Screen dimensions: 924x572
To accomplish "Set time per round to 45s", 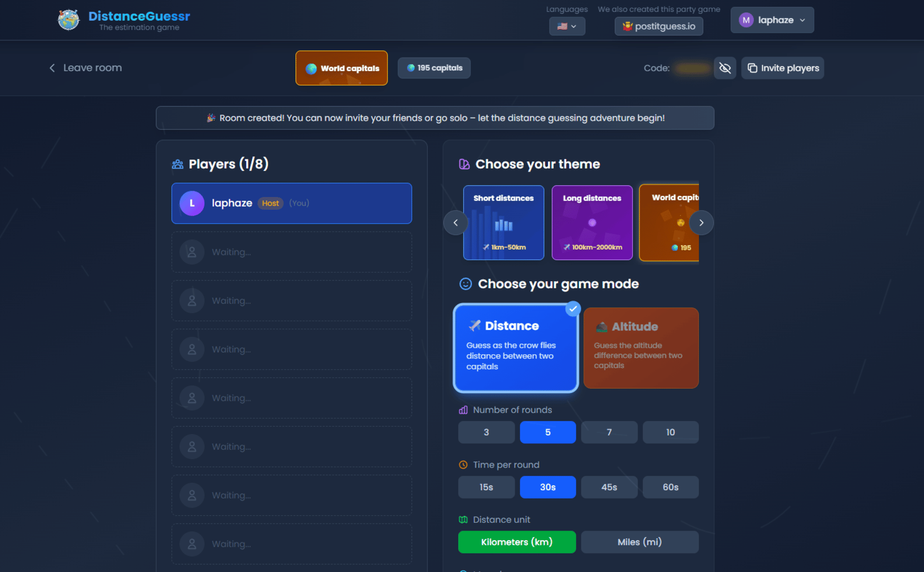I will [609, 487].
